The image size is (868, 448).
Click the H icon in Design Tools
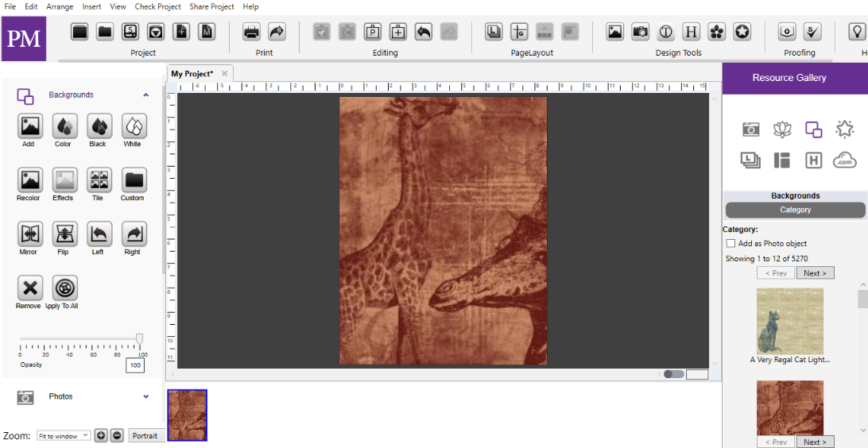click(691, 32)
